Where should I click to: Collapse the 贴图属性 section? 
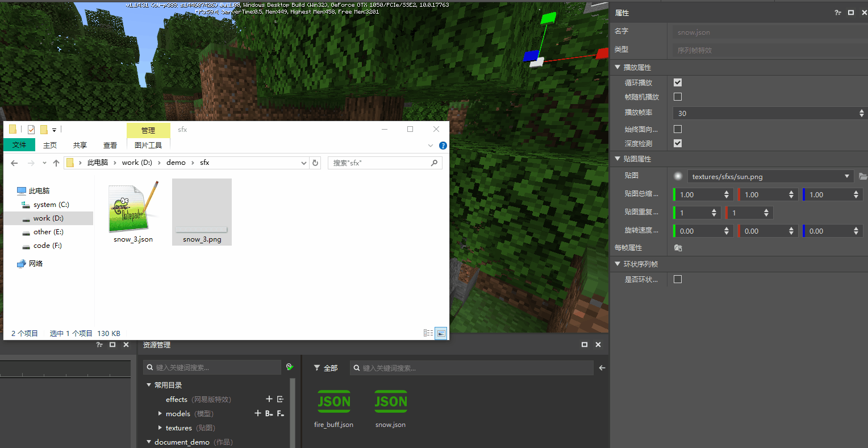pos(617,159)
